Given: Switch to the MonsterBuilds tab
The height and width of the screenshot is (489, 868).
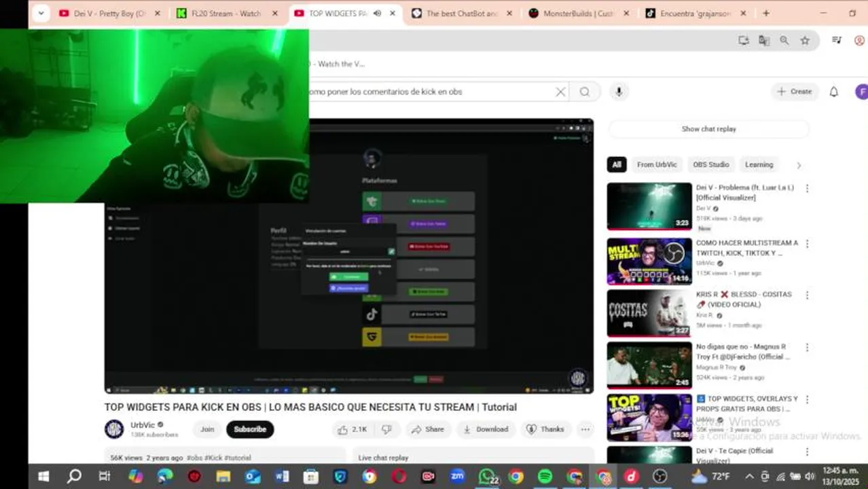Looking at the screenshot, I should tap(579, 13).
